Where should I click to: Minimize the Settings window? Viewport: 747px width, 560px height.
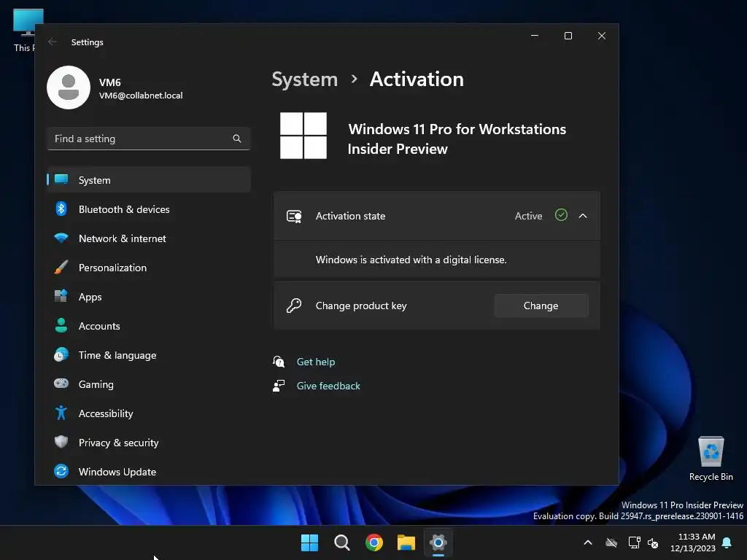(x=535, y=36)
